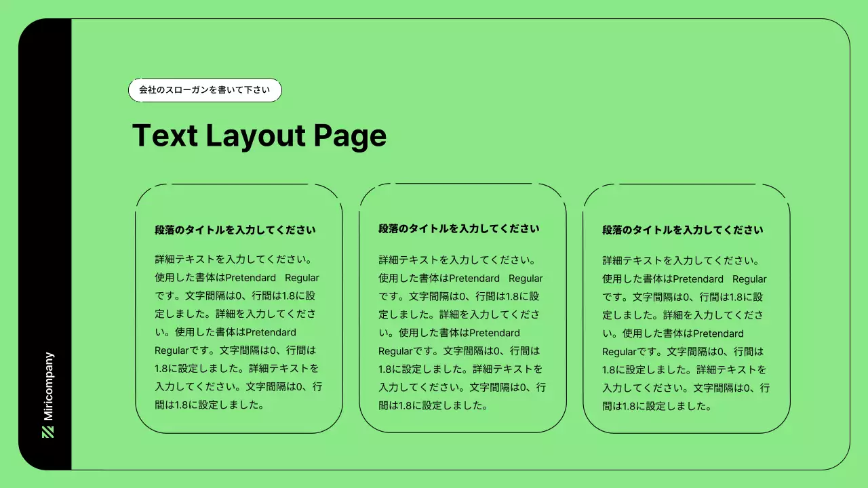Click the top line above the right card
Viewport: 868px width, 488px height.
click(x=686, y=184)
